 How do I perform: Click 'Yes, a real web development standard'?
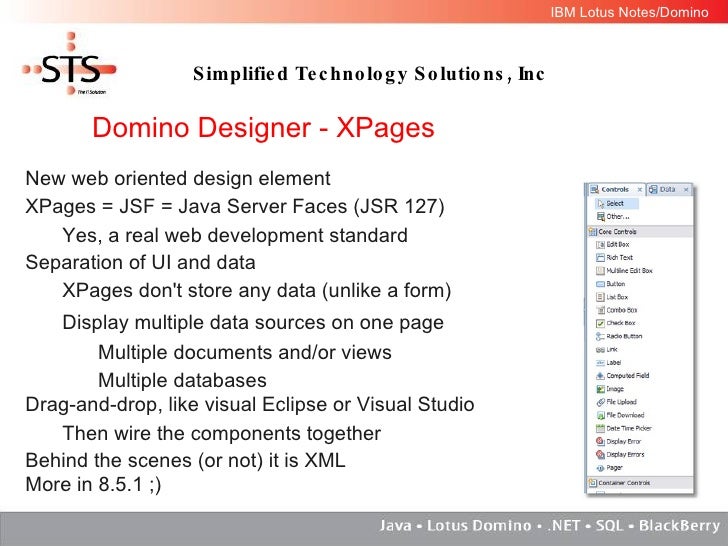[x=235, y=235]
